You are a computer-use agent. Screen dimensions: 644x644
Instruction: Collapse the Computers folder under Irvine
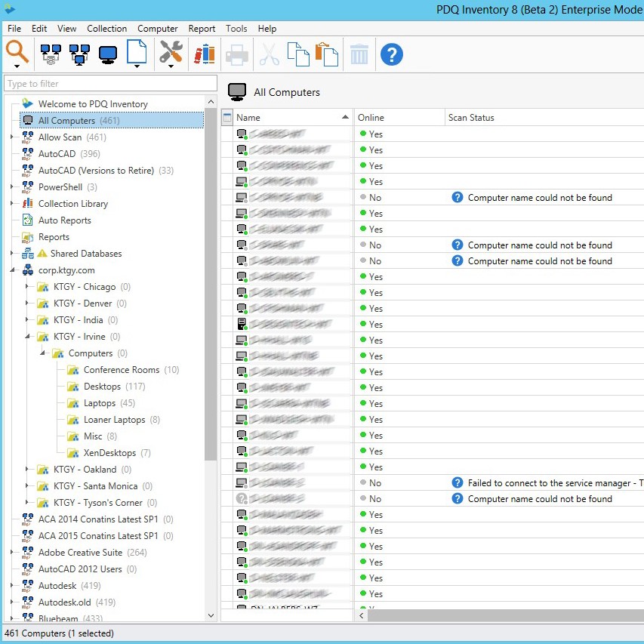42,353
